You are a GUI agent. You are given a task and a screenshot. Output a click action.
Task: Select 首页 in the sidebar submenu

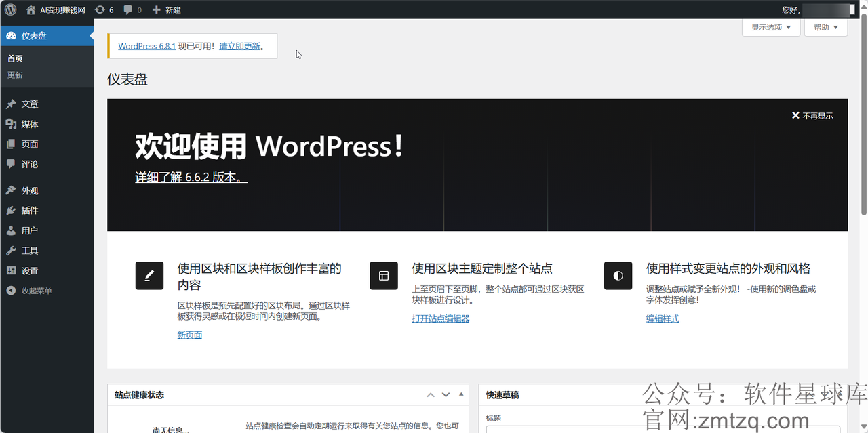pos(15,59)
